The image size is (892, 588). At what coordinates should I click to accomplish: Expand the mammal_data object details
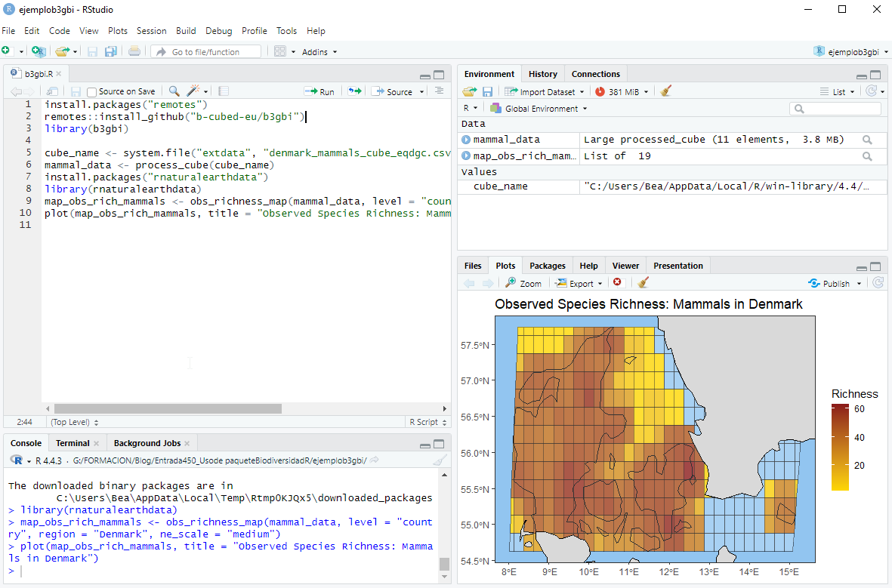pos(466,140)
